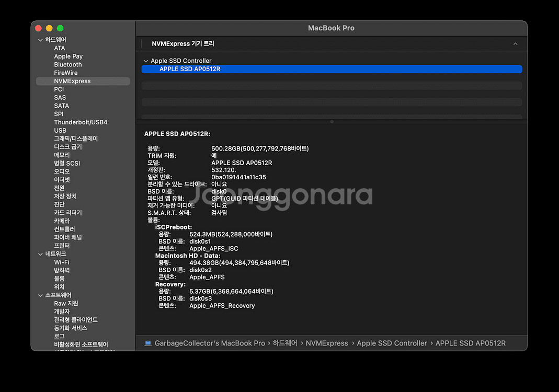Click the serial number 0ba0191441a11c35
This screenshot has width=559, height=392.
click(238, 177)
